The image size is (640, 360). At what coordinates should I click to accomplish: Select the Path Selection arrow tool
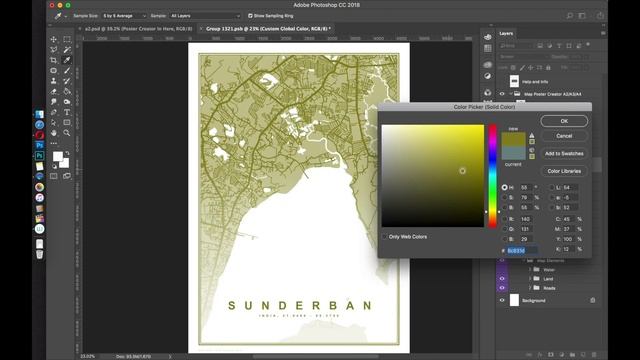[53, 122]
